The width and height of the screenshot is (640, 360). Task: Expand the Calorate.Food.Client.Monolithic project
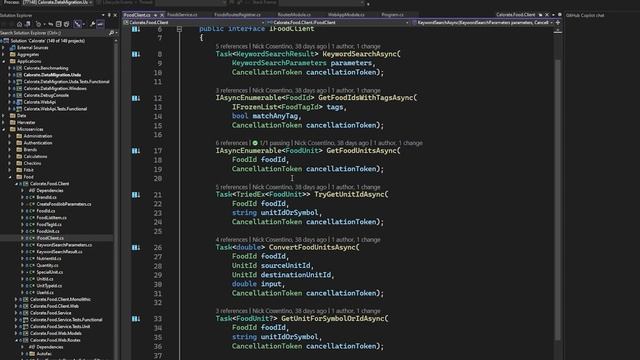click(16, 299)
